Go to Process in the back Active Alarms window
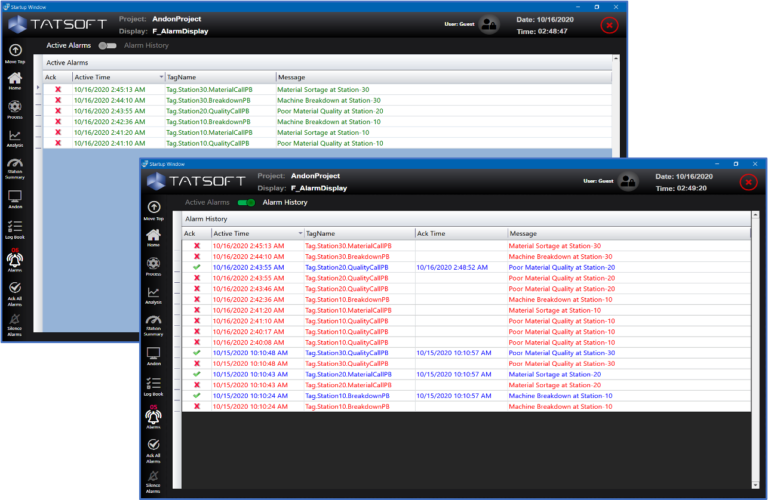This screenshot has width=768, height=500. (15, 108)
